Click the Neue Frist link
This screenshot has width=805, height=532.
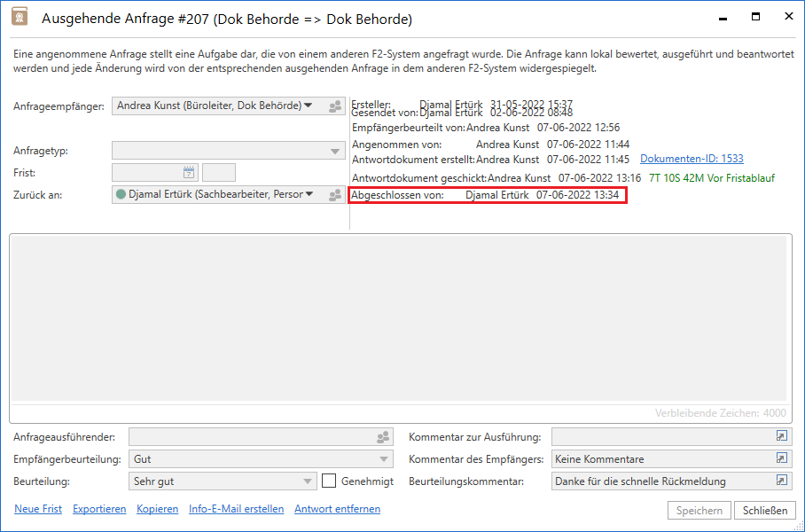point(38,509)
